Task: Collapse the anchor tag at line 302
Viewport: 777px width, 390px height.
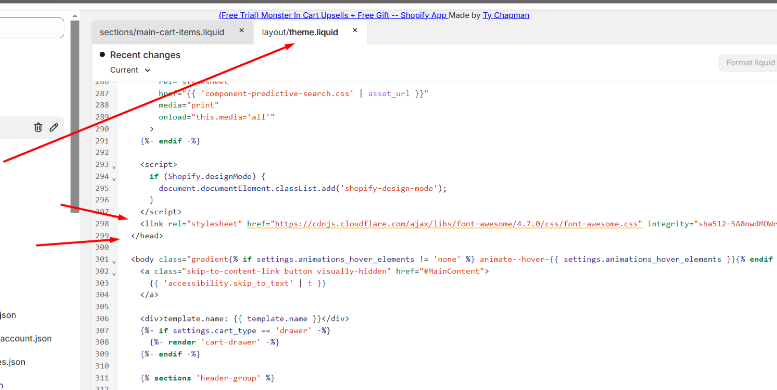Action: tap(114, 274)
